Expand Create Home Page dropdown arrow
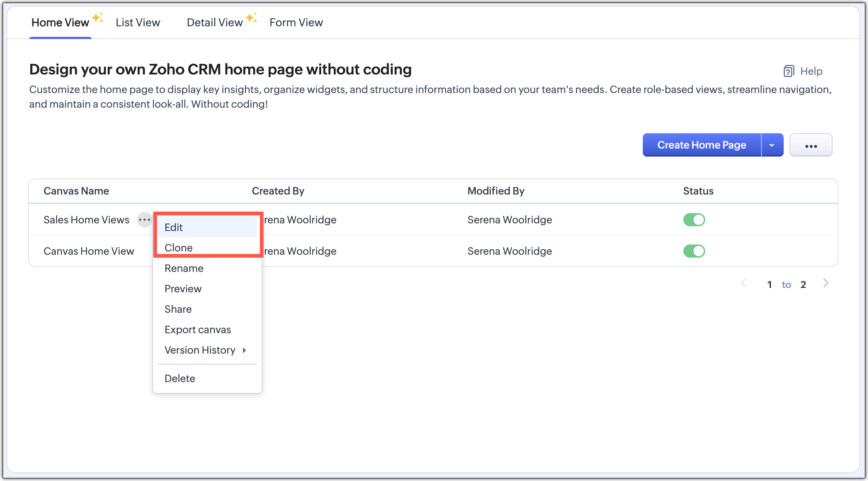Image resolution: width=868 pixels, height=481 pixels. point(772,145)
